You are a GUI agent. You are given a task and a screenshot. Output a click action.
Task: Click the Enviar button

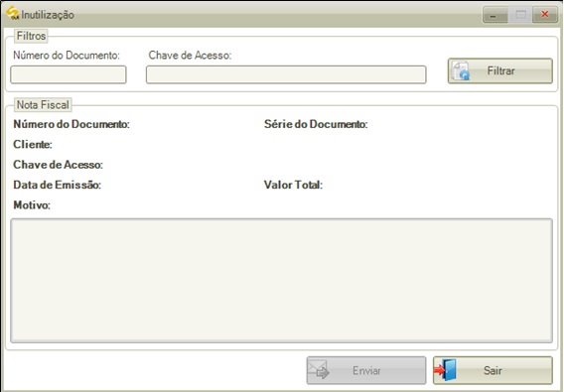(x=366, y=370)
